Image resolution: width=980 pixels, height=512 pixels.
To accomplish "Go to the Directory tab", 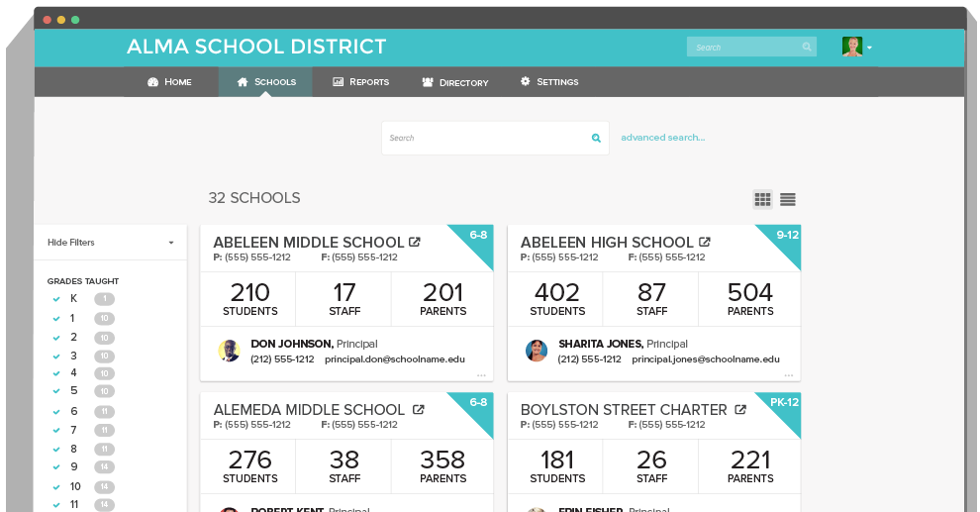I will point(454,82).
